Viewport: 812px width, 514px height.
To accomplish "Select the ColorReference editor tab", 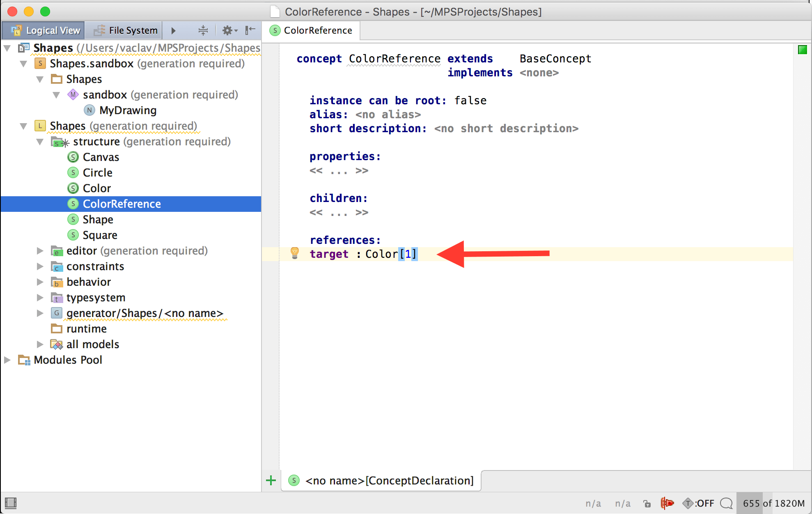I will pyautogui.click(x=312, y=30).
